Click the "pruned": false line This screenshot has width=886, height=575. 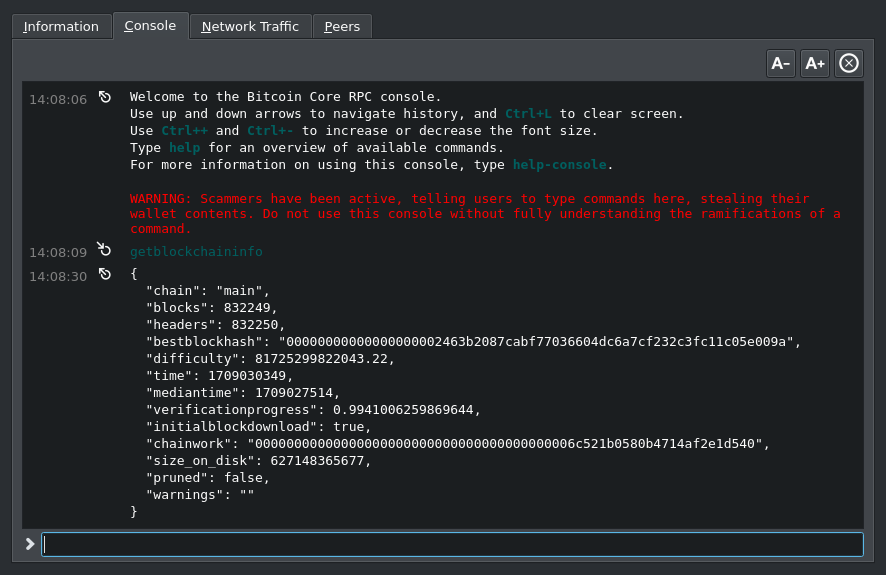[x=208, y=477]
